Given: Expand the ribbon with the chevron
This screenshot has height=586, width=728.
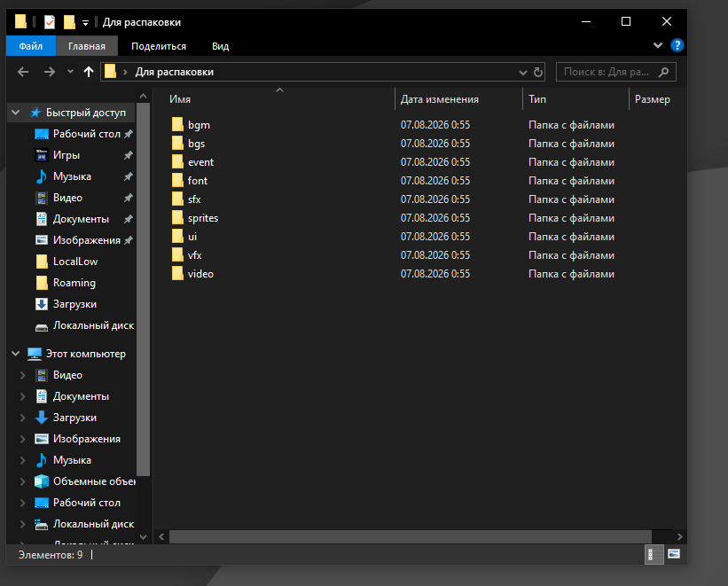Looking at the screenshot, I should [658, 45].
